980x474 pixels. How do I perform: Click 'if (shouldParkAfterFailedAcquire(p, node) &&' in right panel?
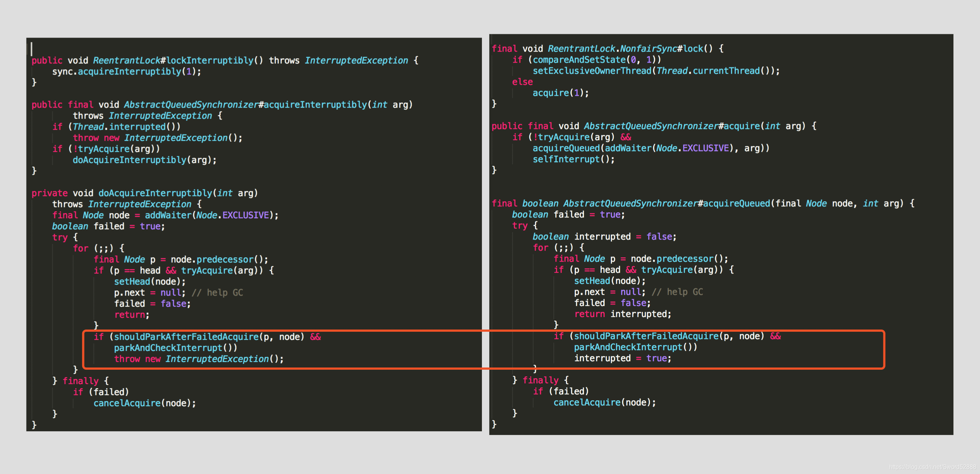pyautogui.click(x=667, y=336)
